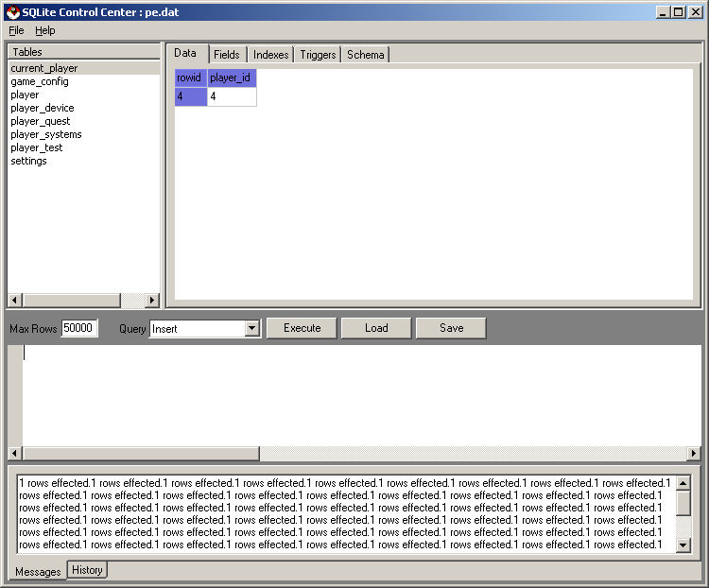Open the Triggers tab
The height and width of the screenshot is (588, 709).
318,55
